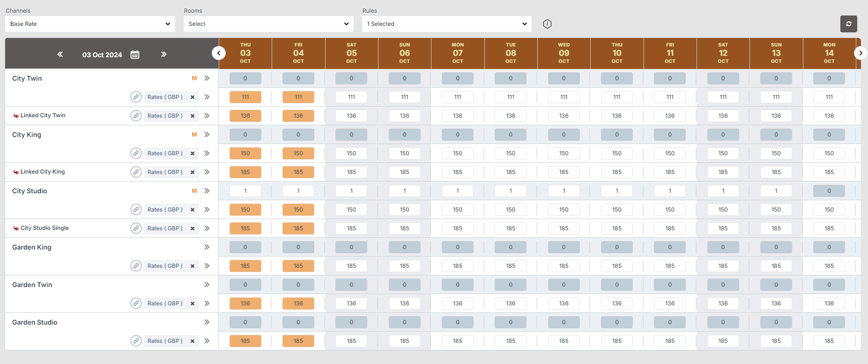Open the rules info hexagon icon
Image resolution: width=868 pixels, height=364 pixels.
547,24
